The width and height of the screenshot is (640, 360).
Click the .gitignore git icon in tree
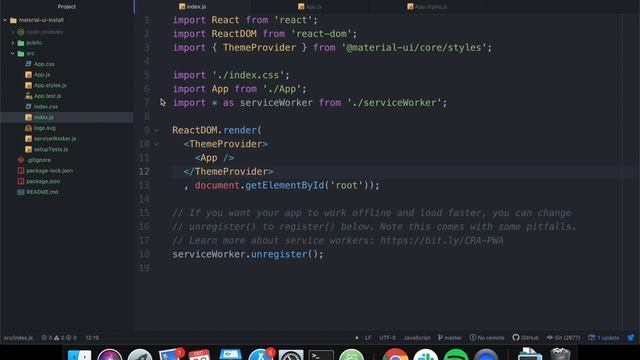pyautogui.click(x=21, y=160)
